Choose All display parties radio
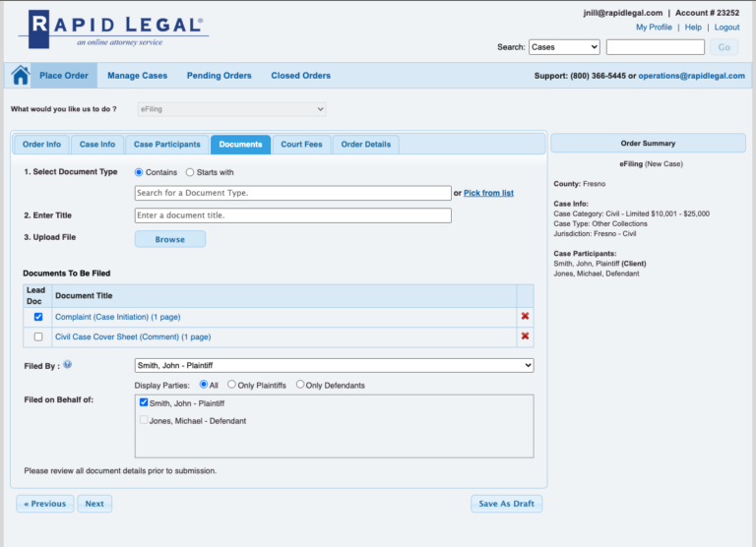 pyautogui.click(x=204, y=384)
